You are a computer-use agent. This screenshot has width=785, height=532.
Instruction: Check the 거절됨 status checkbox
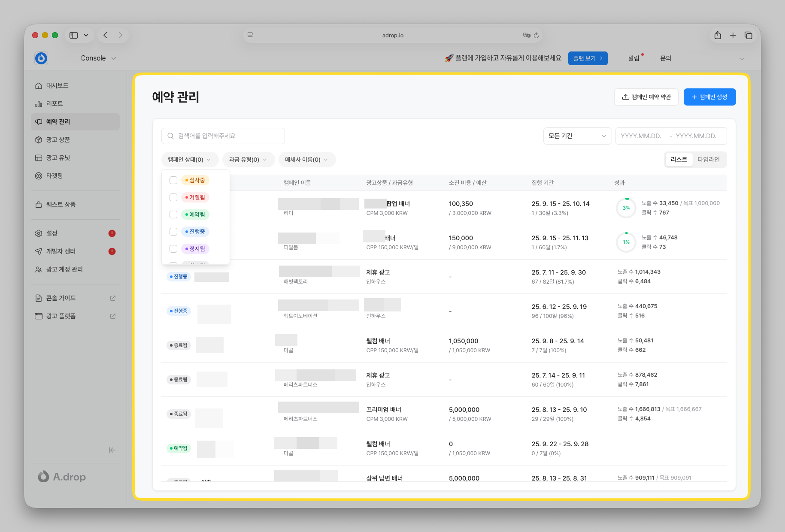click(x=173, y=197)
